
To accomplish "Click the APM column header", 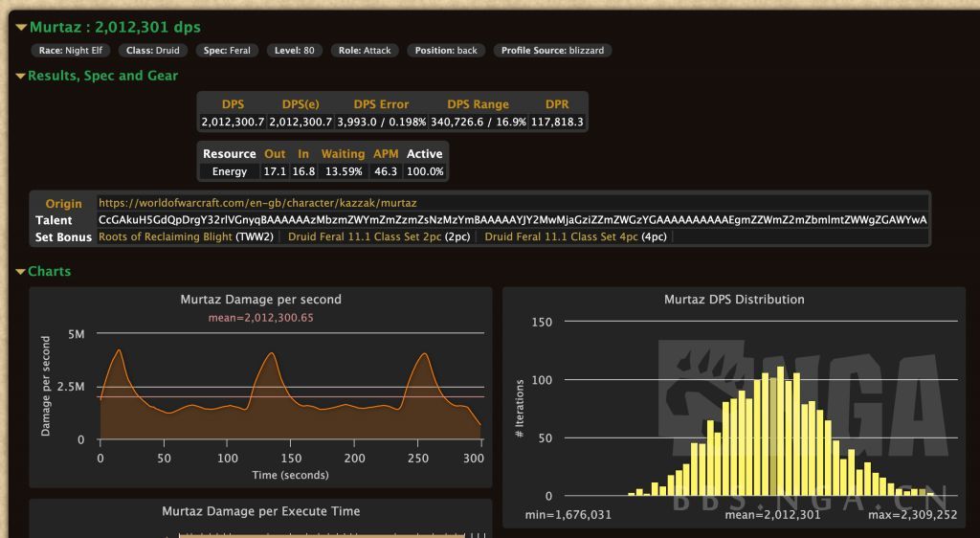I will (x=386, y=154).
